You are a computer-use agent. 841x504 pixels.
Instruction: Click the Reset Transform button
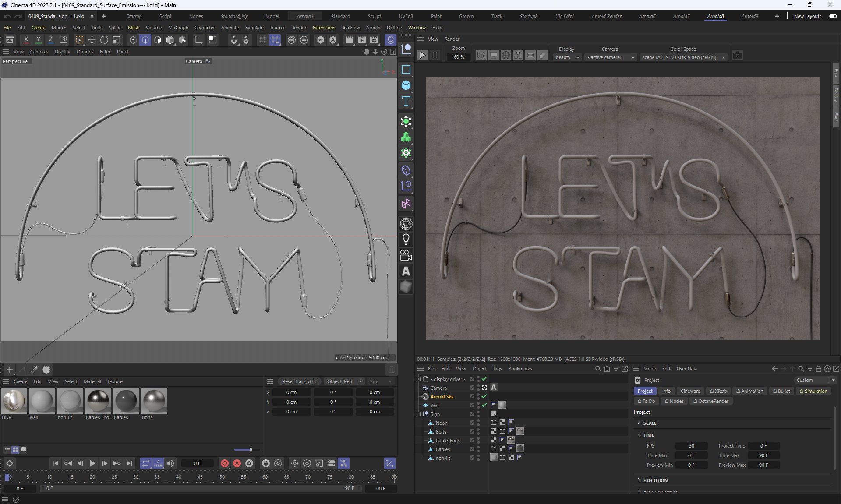[x=299, y=381]
